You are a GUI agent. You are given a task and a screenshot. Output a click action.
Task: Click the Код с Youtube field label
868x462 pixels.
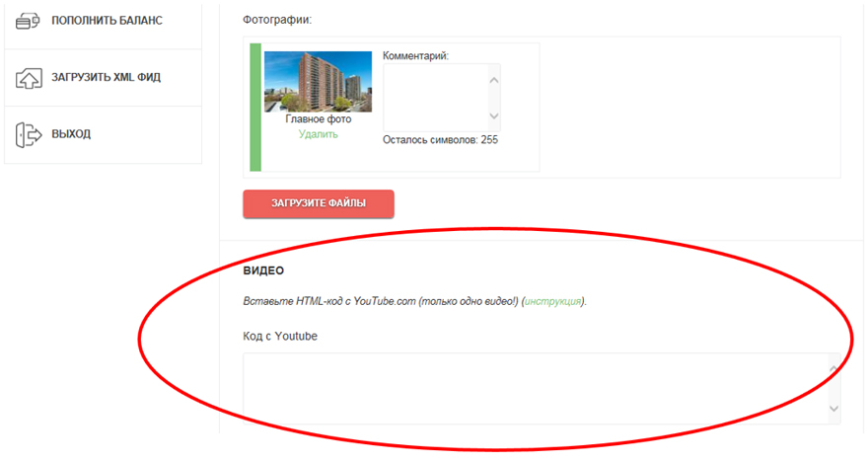(280, 337)
